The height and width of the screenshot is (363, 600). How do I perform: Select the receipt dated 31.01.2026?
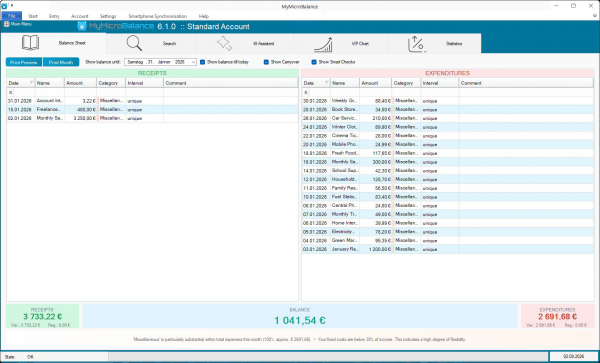point(152,101)
